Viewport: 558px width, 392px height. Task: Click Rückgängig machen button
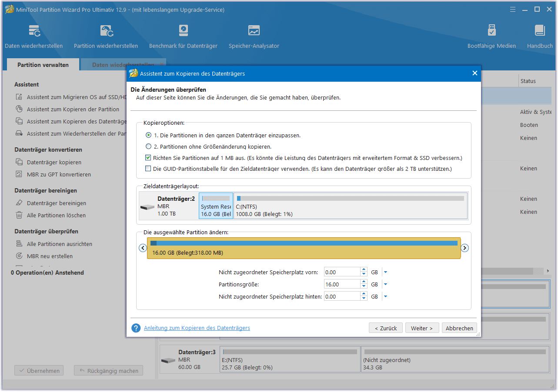[x=108, y=371]
